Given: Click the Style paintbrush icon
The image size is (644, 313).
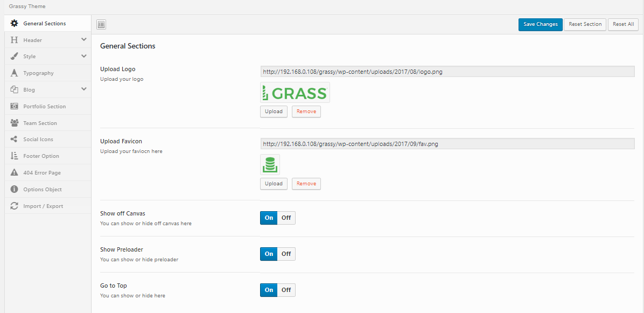Looking at the screenshot, I should 15,56.
